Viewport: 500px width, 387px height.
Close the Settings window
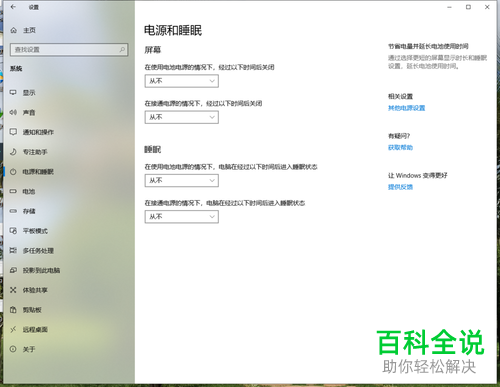point(487,7)
